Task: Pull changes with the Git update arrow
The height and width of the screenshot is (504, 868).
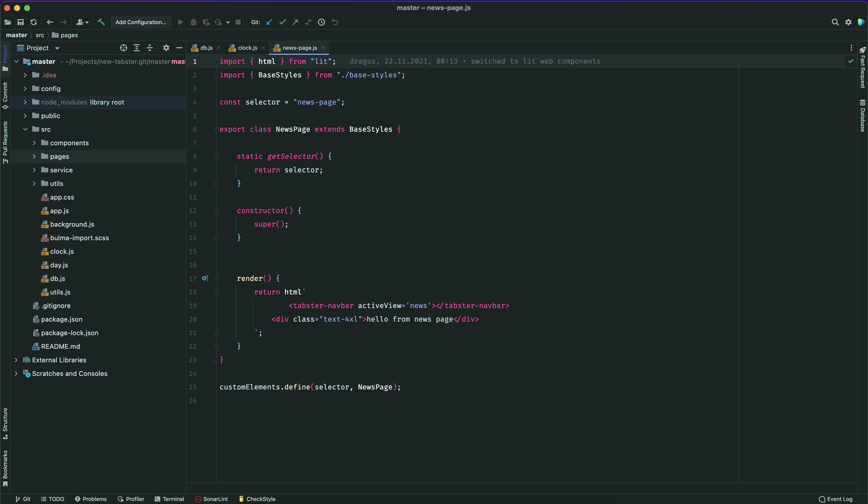Action: 269,22
